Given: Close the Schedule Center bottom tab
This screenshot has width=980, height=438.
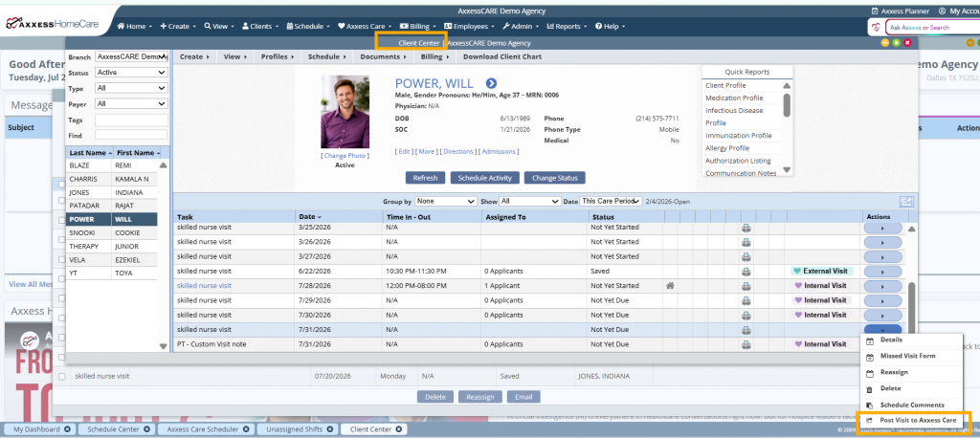Looking at the screenshot, I should (146, 429).
